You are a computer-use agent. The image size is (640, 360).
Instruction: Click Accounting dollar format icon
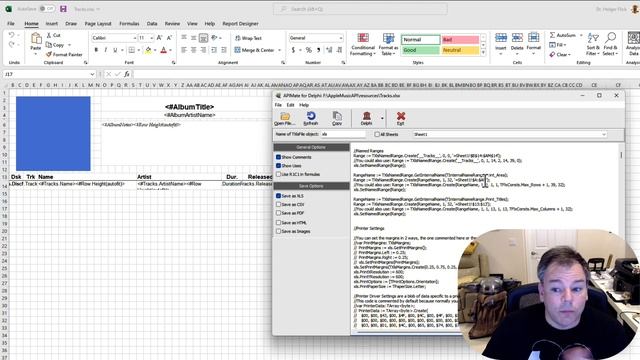click(x=293, y=50)
